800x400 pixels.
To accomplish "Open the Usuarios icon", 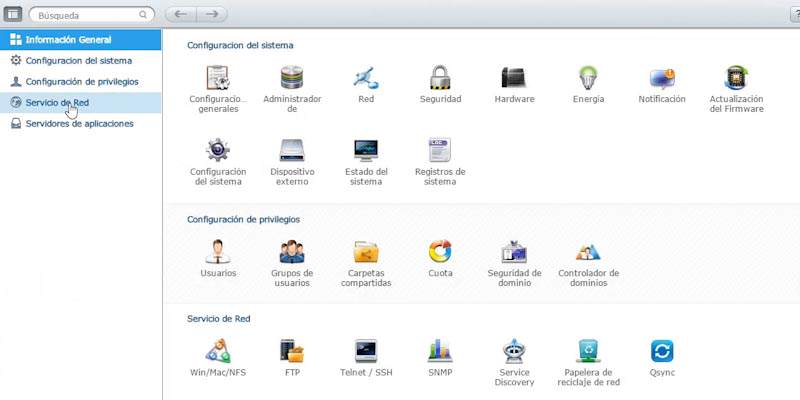I will 218,252.
